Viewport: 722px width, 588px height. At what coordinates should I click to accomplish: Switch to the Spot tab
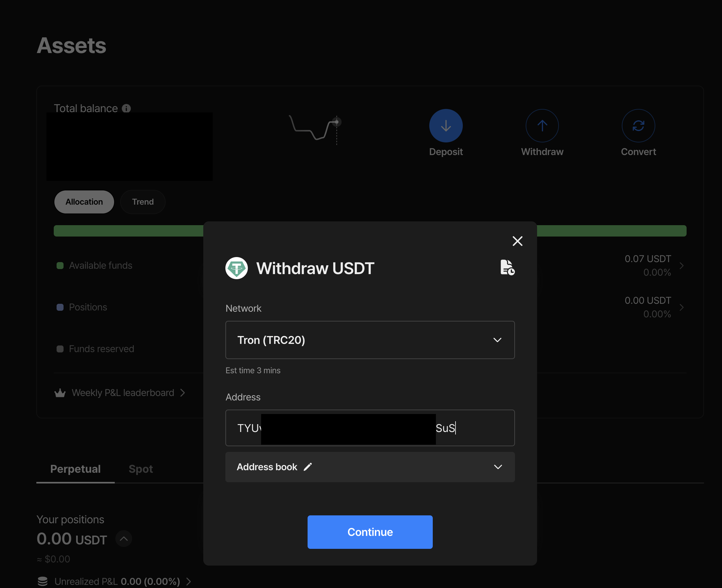point(141,469)
